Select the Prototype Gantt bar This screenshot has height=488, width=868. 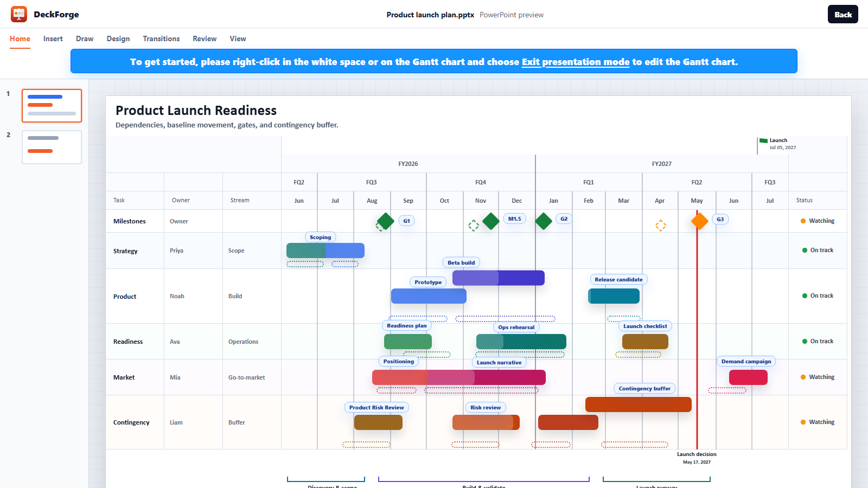pos(429,296)
